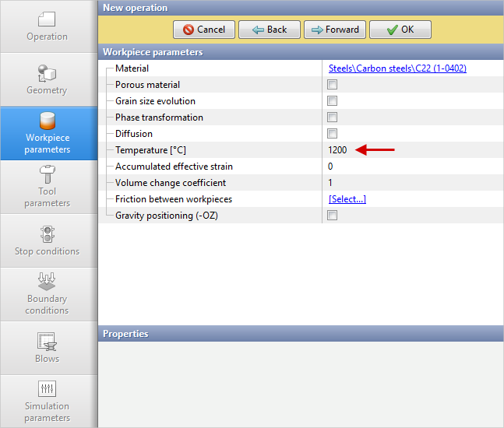The width and height of the screenshot is (504, 428).
Task: Open Simulation parameters sliders icon
Action: pos(47,388)
